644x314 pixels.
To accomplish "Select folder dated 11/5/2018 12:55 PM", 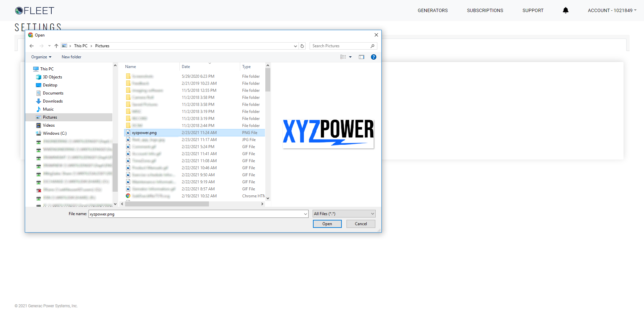I will 195,90.
